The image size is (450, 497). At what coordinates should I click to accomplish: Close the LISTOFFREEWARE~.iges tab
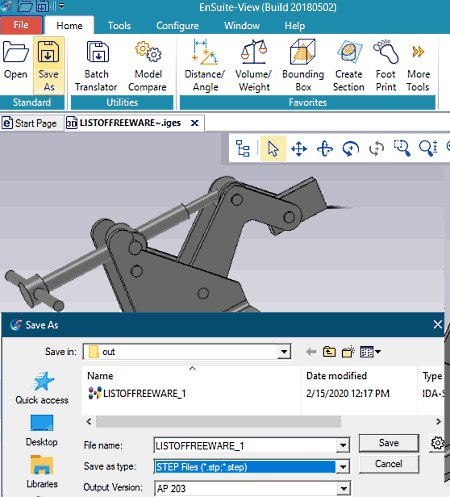tap(195, 123)
